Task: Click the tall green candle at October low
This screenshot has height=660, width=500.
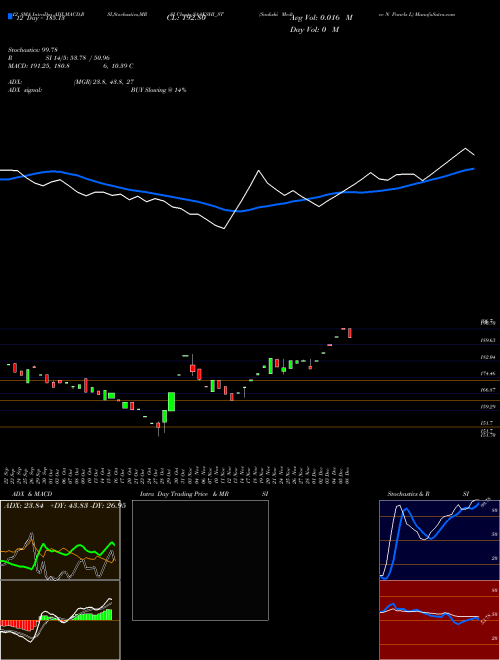Action: coord(171,402)
